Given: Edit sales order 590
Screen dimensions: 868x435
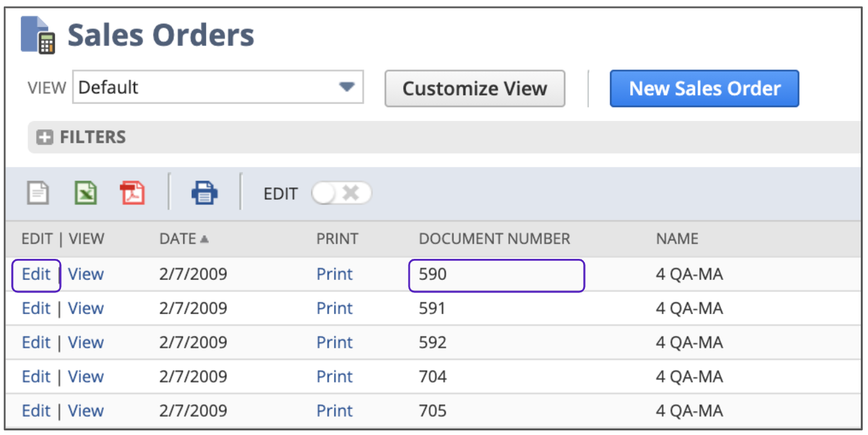Looking at the screenshot, I should tap(36, 274).
